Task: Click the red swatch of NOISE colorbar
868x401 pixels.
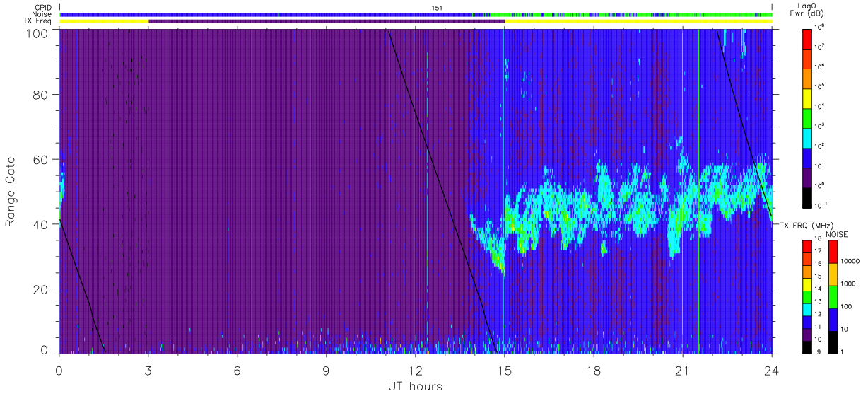Action: pyautogui.click(x=833, y=251)
